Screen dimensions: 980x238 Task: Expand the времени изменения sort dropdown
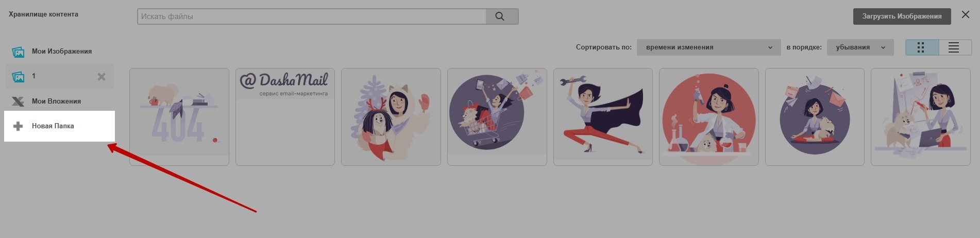click(708, 47)
